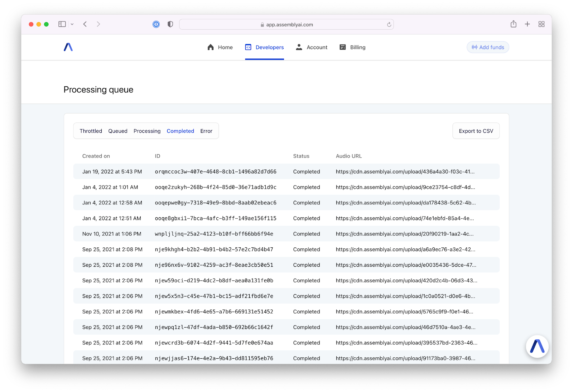
Task: Click Export to CSV button
Action: pyautogui.click(x=476, y=131)
